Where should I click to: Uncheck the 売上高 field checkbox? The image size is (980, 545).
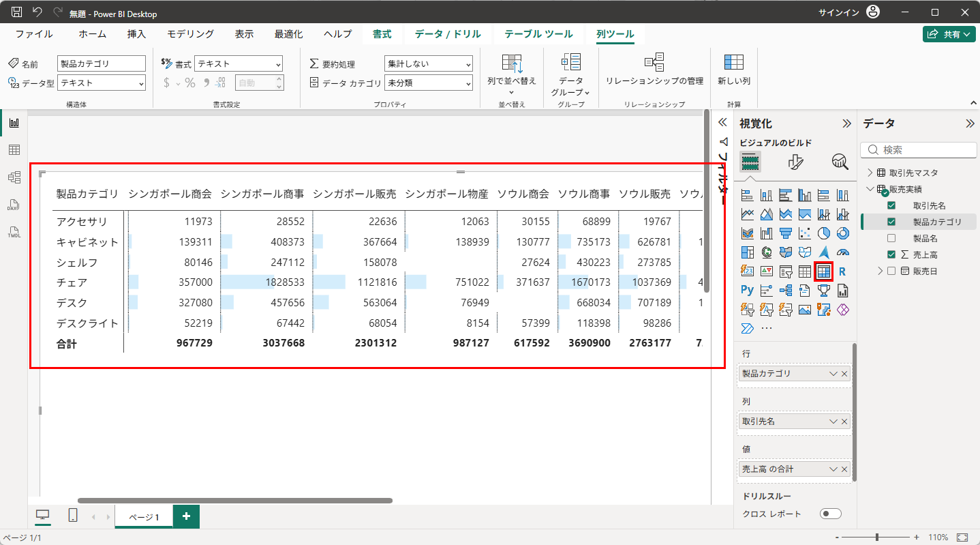[891, 254]
